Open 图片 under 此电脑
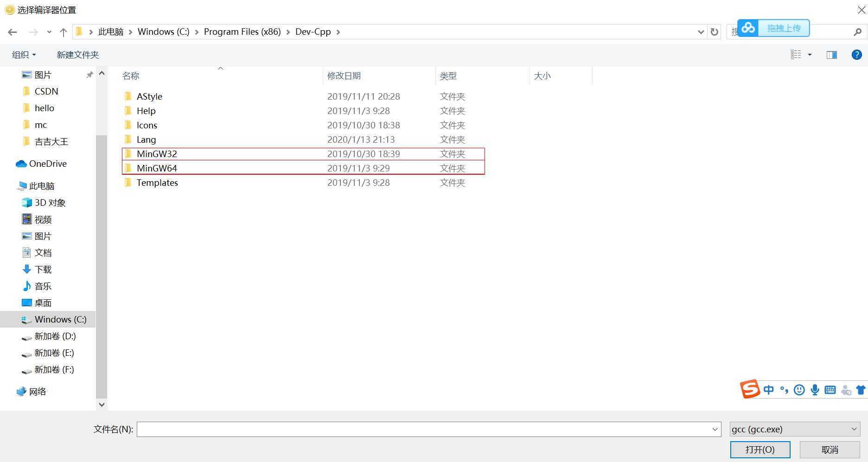 point(43,236)
